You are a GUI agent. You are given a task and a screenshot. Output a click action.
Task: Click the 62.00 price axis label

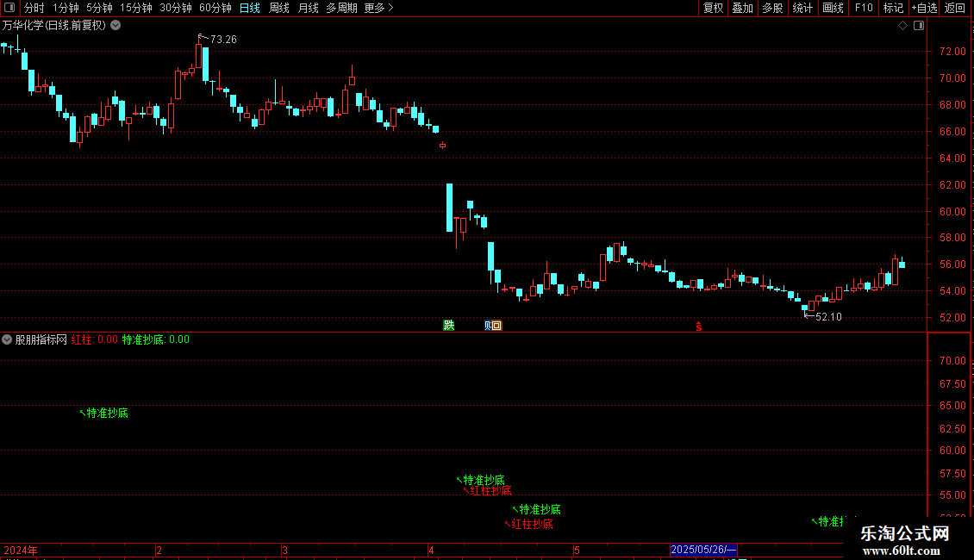click(x=952, y=185)
